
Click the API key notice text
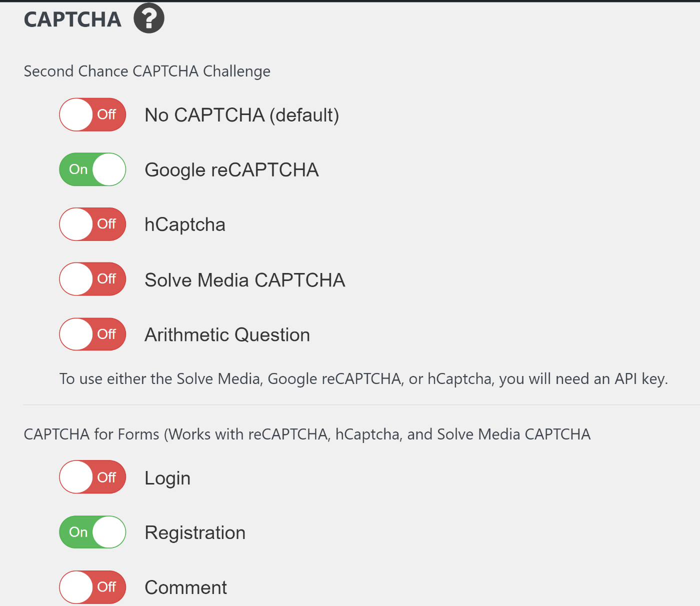click(363, 378)
